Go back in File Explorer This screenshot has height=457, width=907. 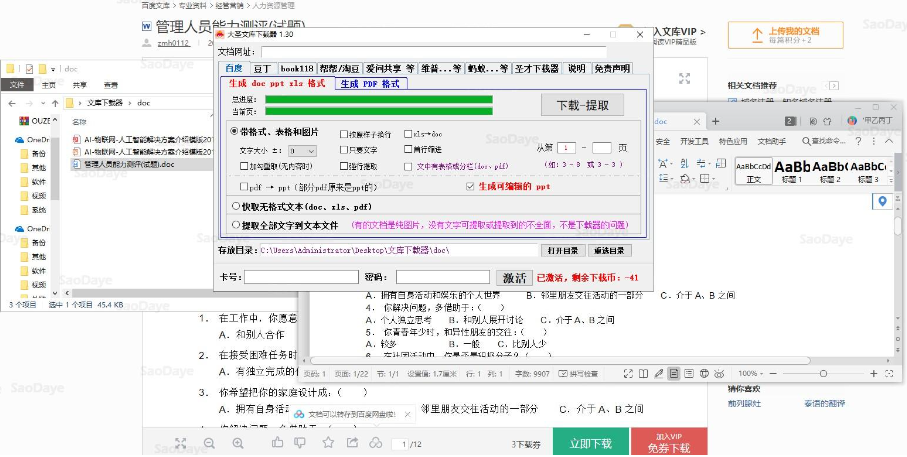(13, 104)
